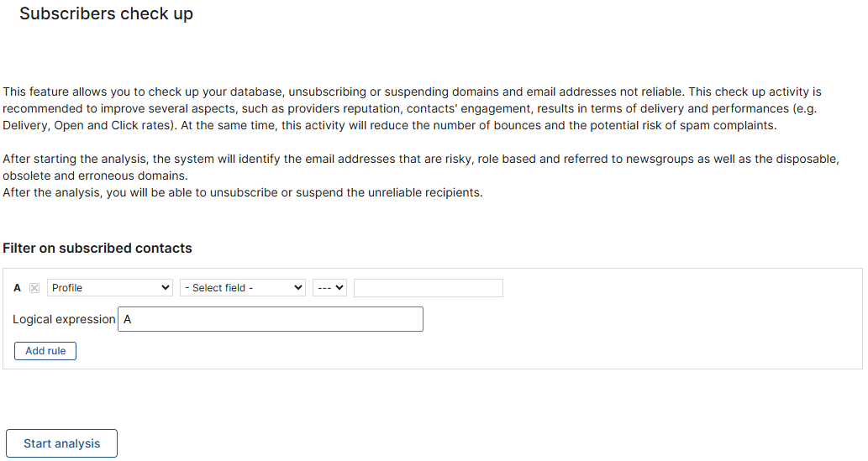Click the phrase 'spam complaints' in the description

coord(730,125)
